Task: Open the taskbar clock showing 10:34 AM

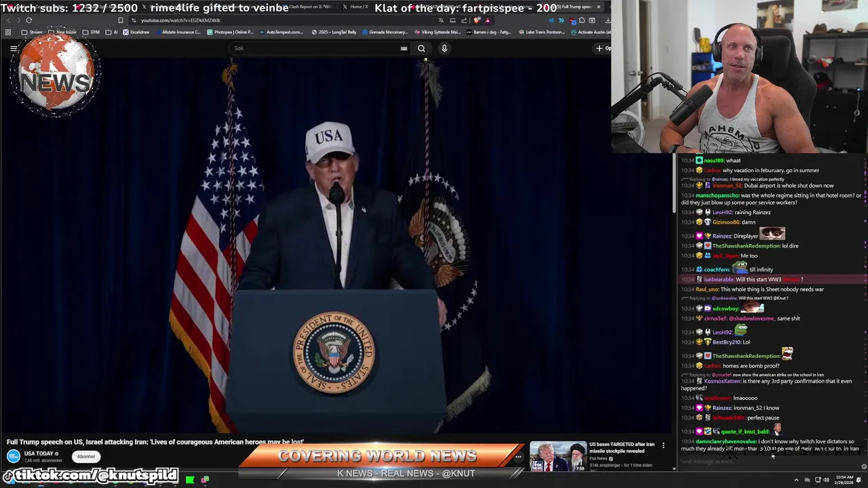Action: tap(844, 480)
